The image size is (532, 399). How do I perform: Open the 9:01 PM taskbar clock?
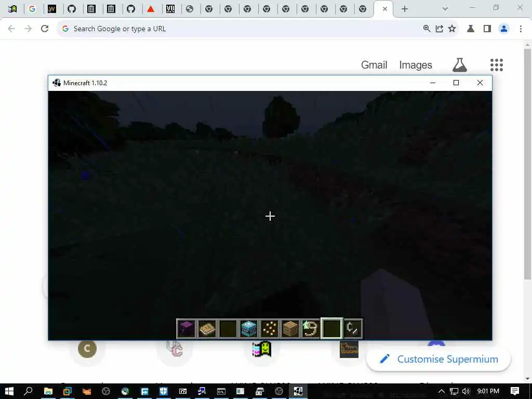(488, 391)
